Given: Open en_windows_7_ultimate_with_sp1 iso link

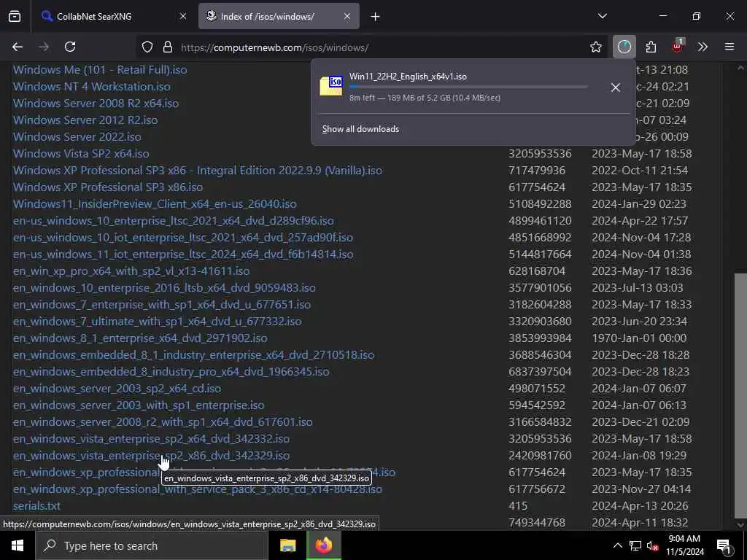Looking at the screenshot, I should (158, 322).
